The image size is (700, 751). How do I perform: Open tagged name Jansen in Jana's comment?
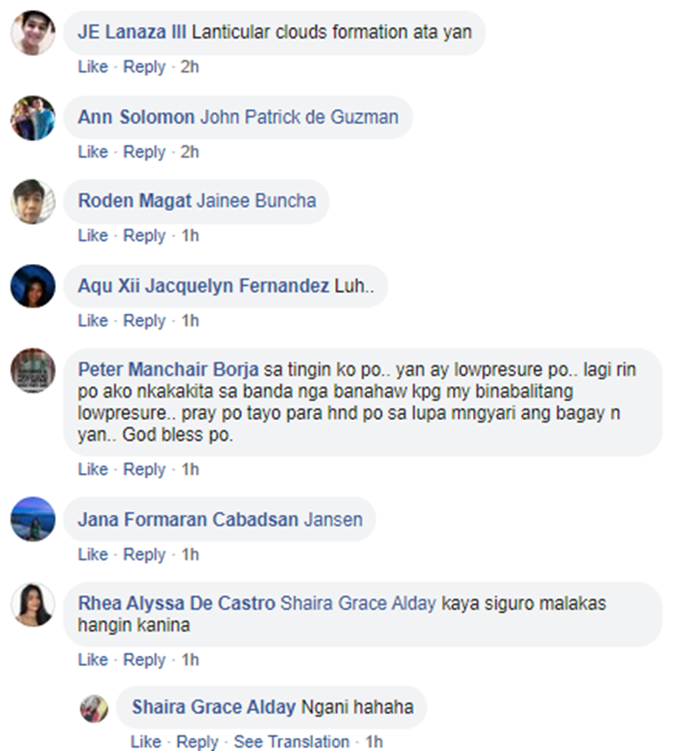333,520
